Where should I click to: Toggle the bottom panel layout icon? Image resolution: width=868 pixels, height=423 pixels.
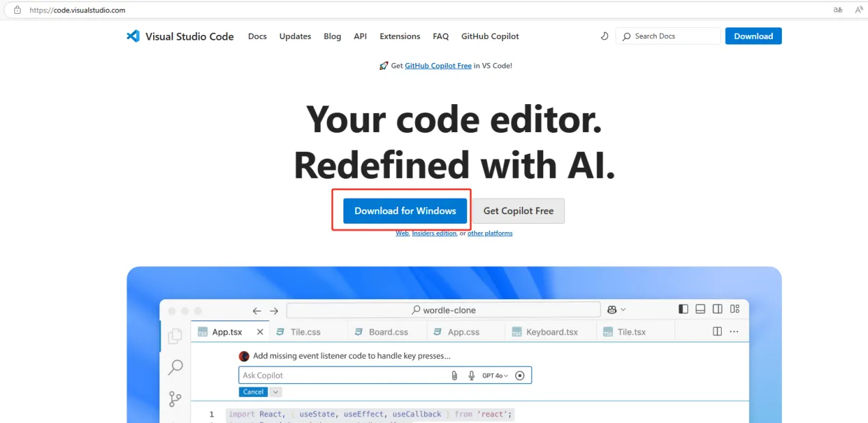700,309
